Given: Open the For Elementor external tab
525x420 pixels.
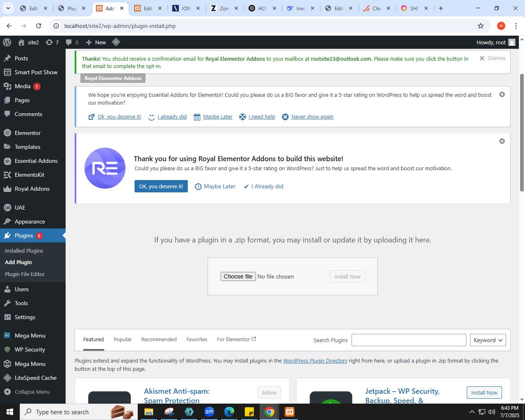Looking at the screenshot, I should click(x=236, y=340).
